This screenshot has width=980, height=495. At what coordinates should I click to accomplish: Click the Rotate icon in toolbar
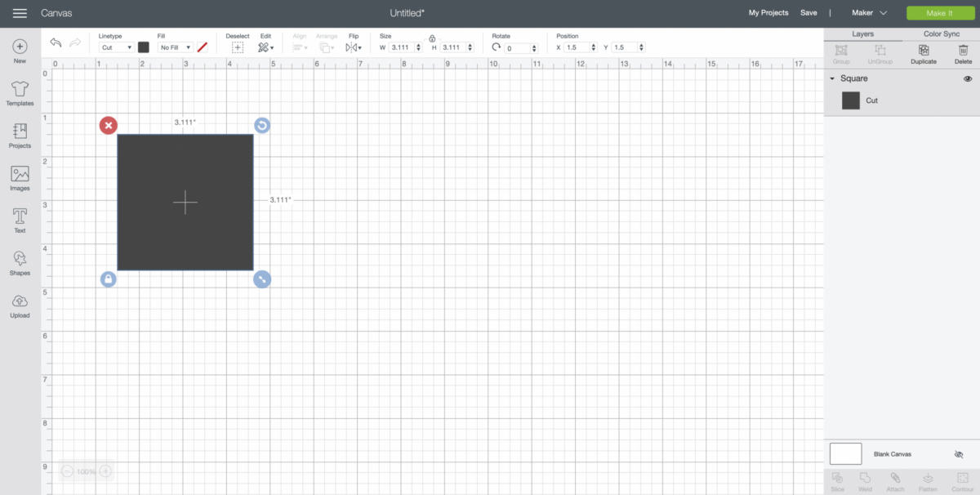497,47
